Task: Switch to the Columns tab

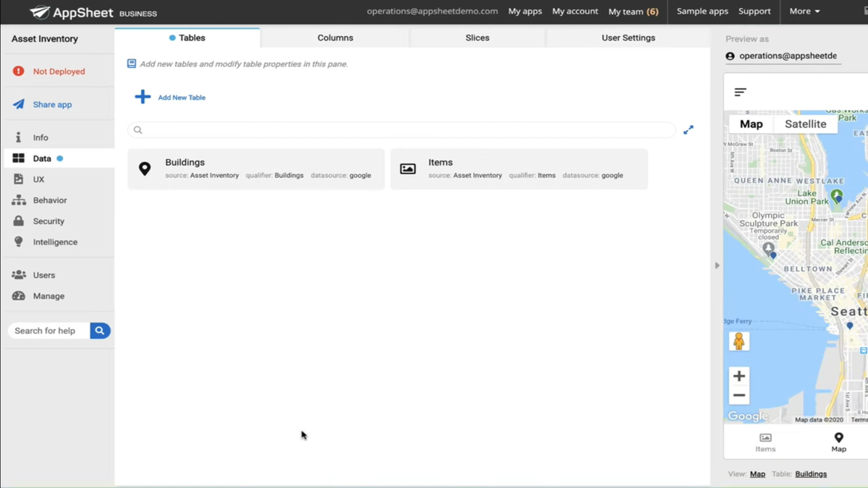Action: [x=335, y=38]
